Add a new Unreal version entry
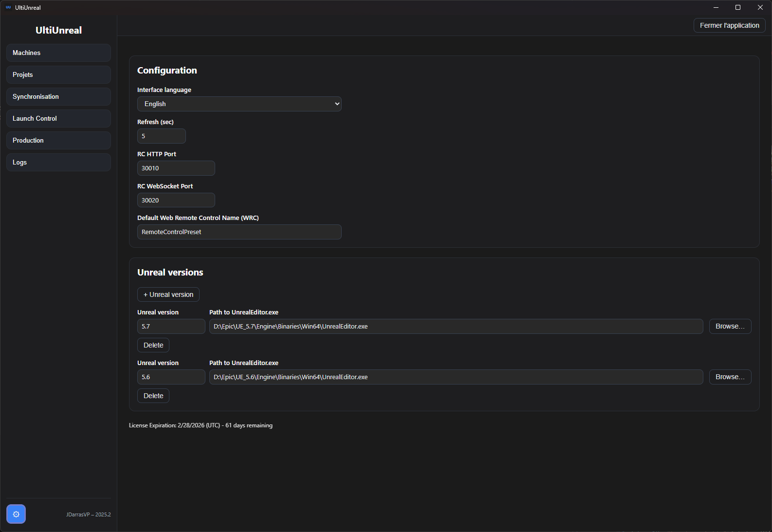772x532 pixels. pyautogui.click(x=168, y=294)
